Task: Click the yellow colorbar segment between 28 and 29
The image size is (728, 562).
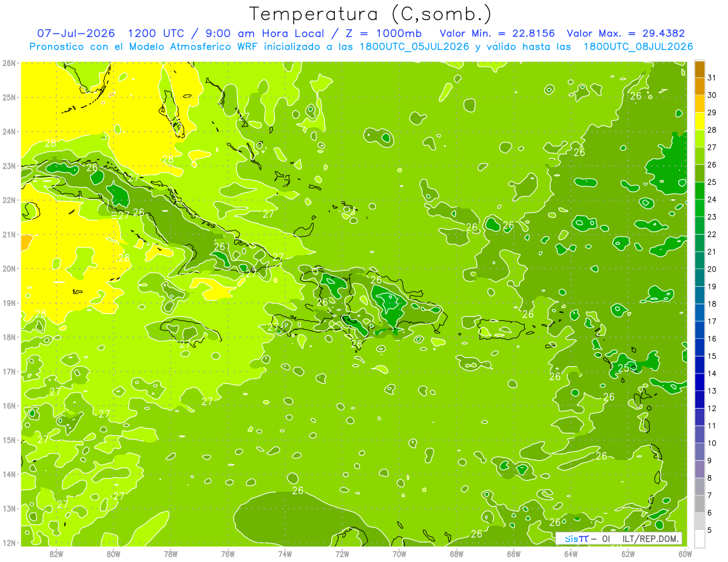Action: [699, 121]
